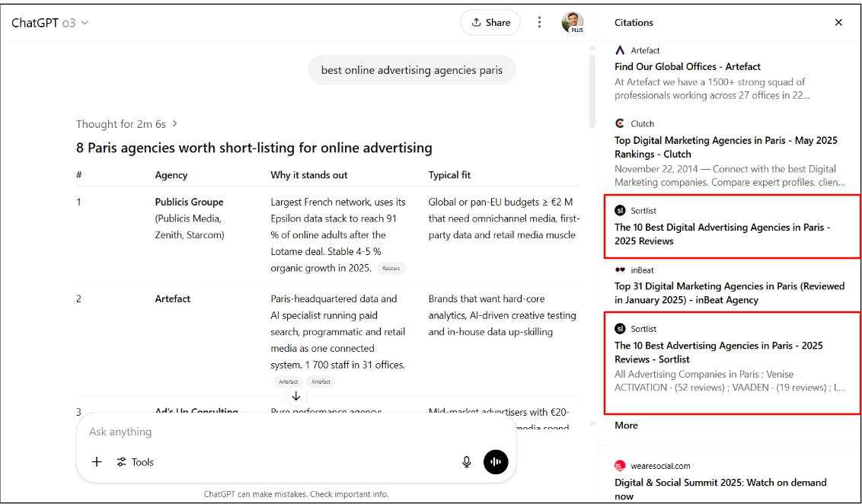This screenshot has width=862, height=504.
Task: Close the Citations panel
Action: click(838, 23)
